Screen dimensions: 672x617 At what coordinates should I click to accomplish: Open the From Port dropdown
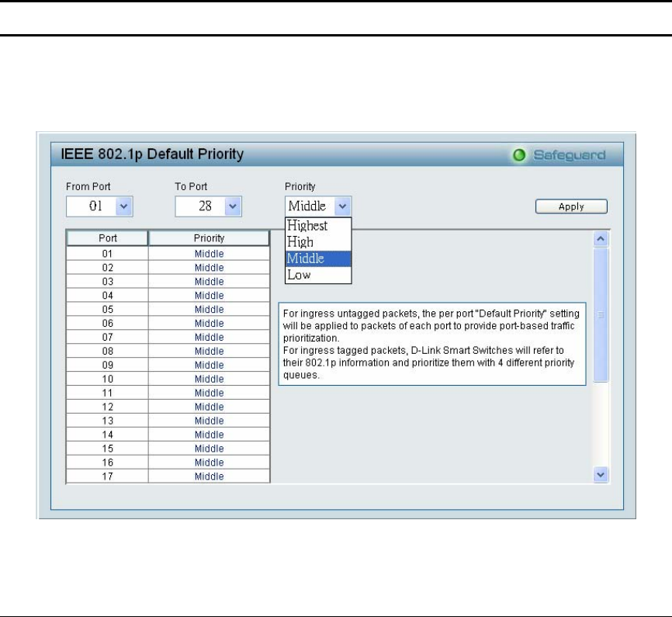[99, 206]
